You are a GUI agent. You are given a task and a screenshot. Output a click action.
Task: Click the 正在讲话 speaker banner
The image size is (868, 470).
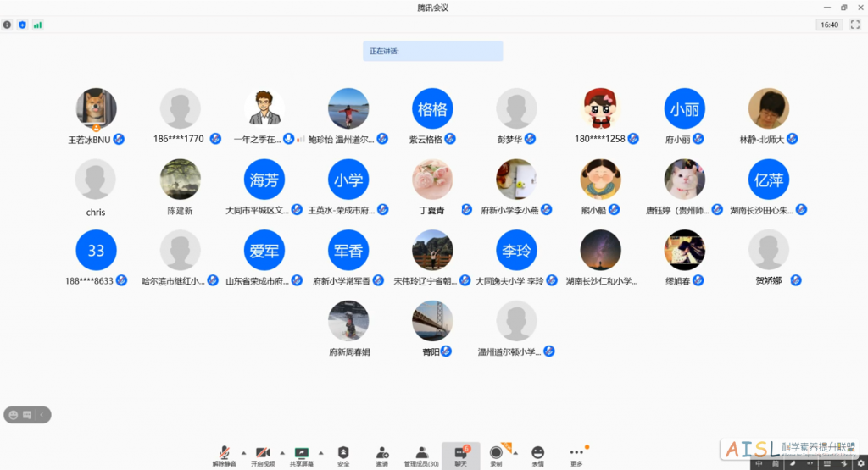click(433, 51)
